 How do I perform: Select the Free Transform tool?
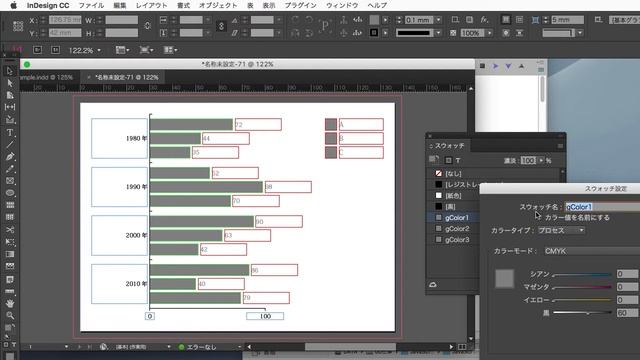click(10, 242)
